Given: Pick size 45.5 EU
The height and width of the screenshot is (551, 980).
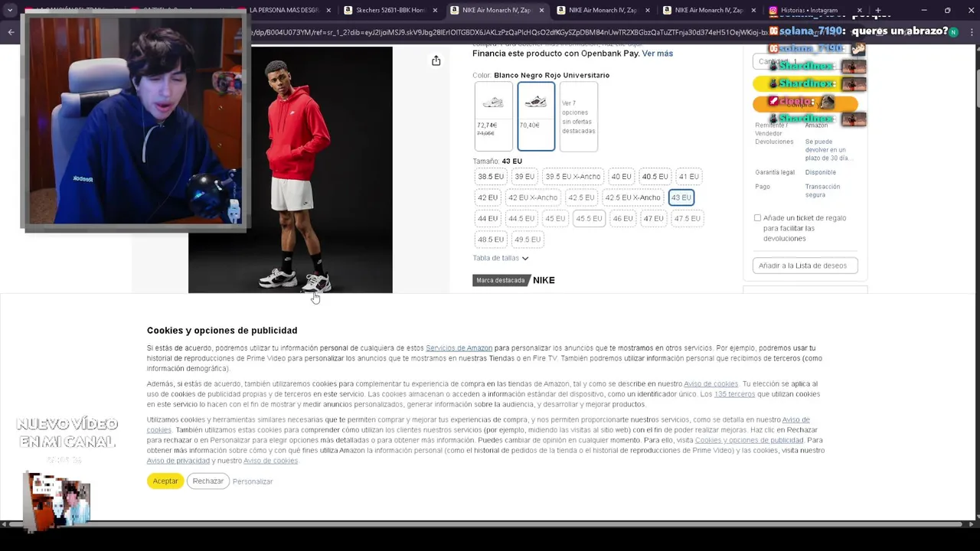Looking at the screenshot, I should (589, 219).
